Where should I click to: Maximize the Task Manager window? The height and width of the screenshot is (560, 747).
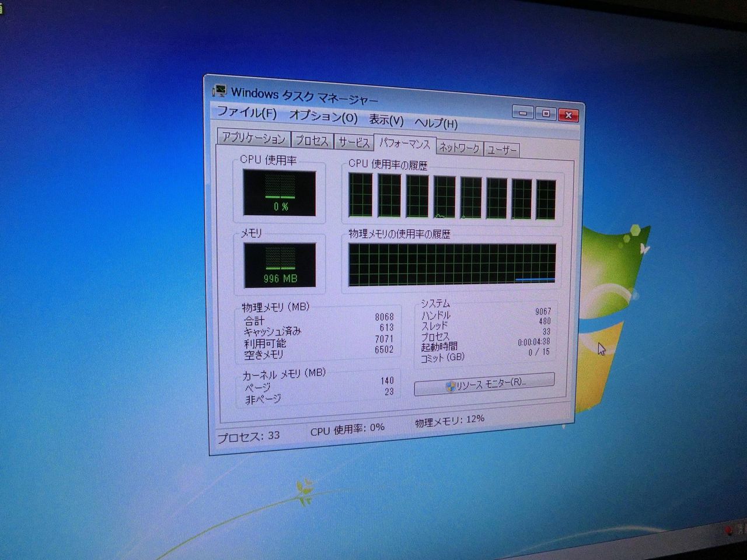pyautogui.click(x=546, y=114)
